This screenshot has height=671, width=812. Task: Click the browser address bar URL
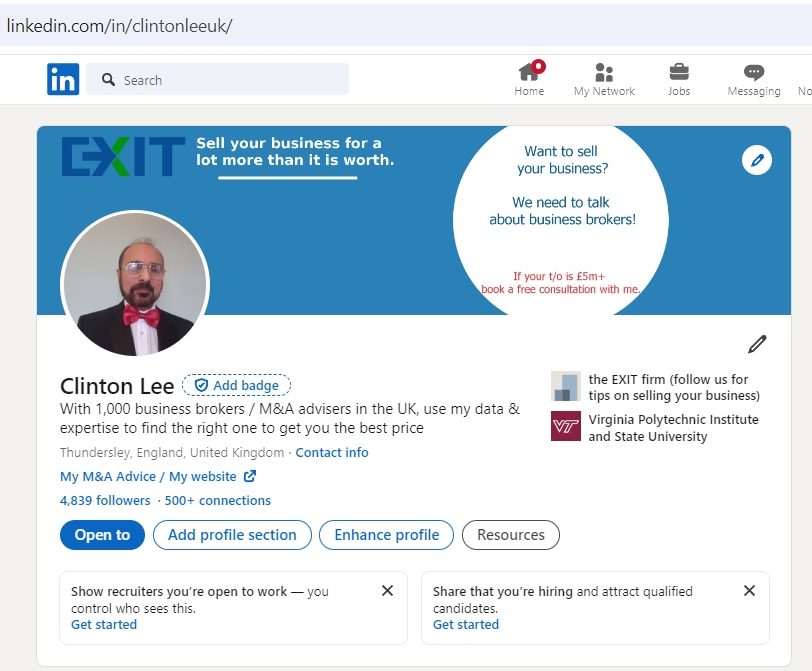tap(120, 25)
